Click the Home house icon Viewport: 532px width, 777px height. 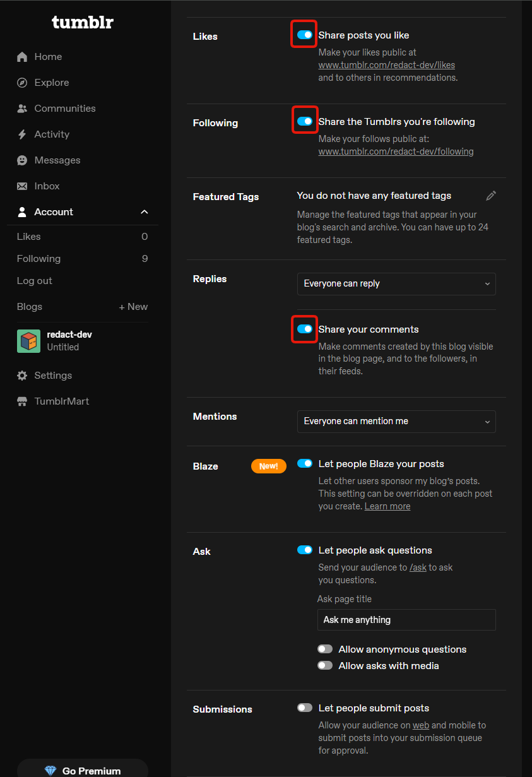pyautogui.click(x=22, y=57)
